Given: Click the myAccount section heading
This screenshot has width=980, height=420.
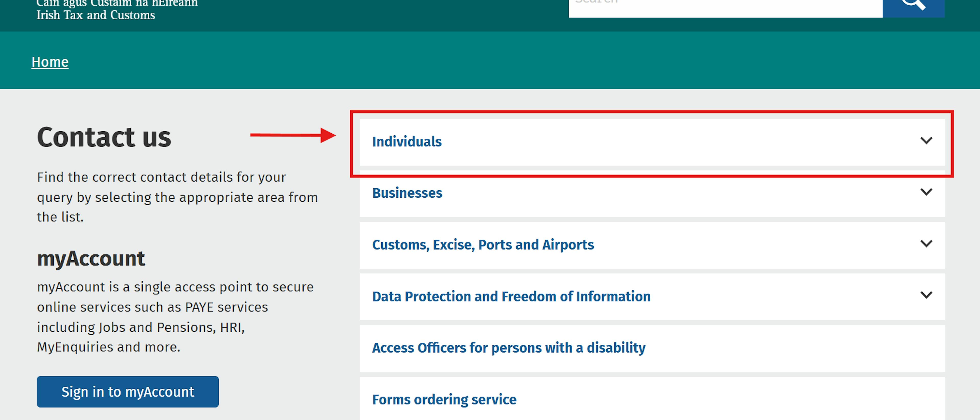Looking at the screenshot, I should coord(91,258).
